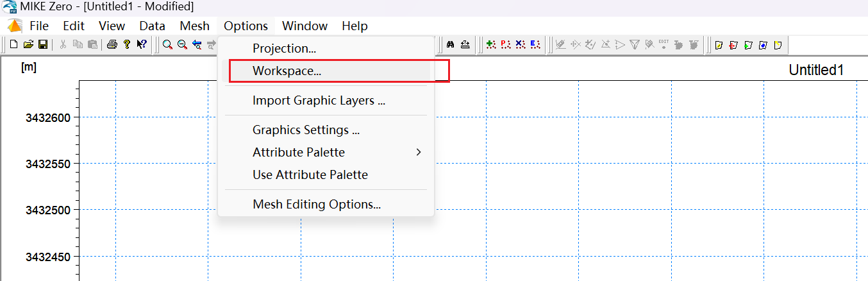Select the Zoom Out magnifier tool

pos(182,44)
